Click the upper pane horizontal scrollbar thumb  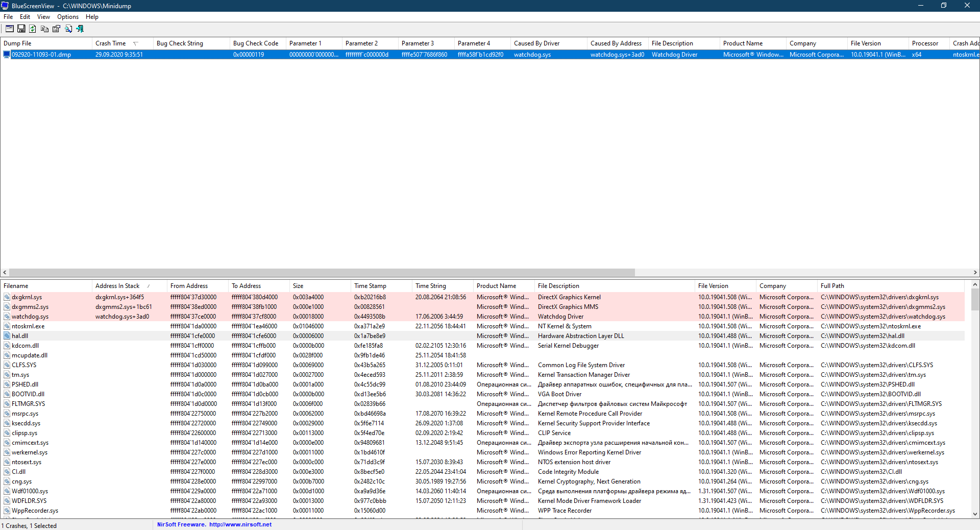pyautogui.click(x=322, y=273)
